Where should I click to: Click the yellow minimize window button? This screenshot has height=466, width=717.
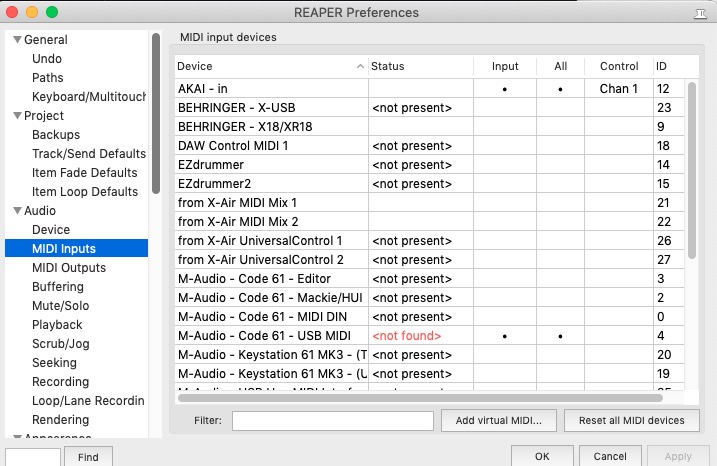tap(32, 12)
